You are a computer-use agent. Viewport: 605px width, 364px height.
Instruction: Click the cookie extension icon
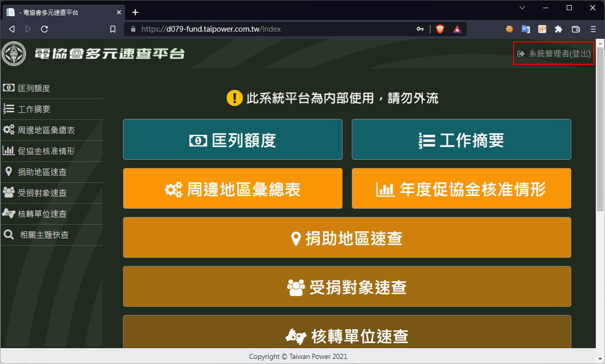coord(510,29)
